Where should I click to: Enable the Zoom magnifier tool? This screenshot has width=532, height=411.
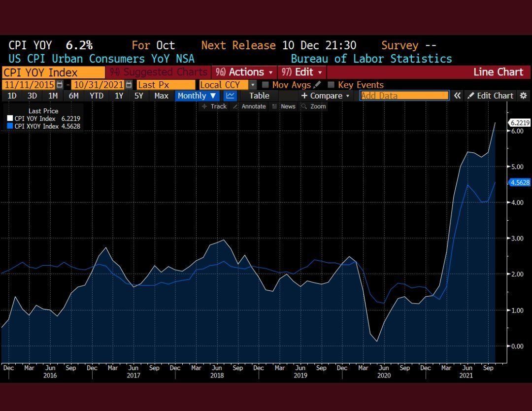pyautogui.click(x=313, y=106)
